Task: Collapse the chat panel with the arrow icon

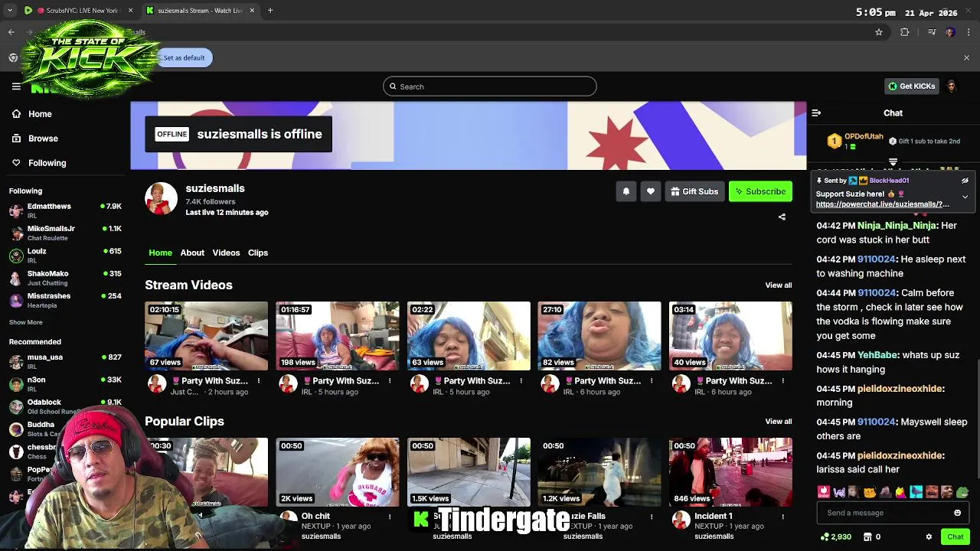Action: [x=816, y=112]
